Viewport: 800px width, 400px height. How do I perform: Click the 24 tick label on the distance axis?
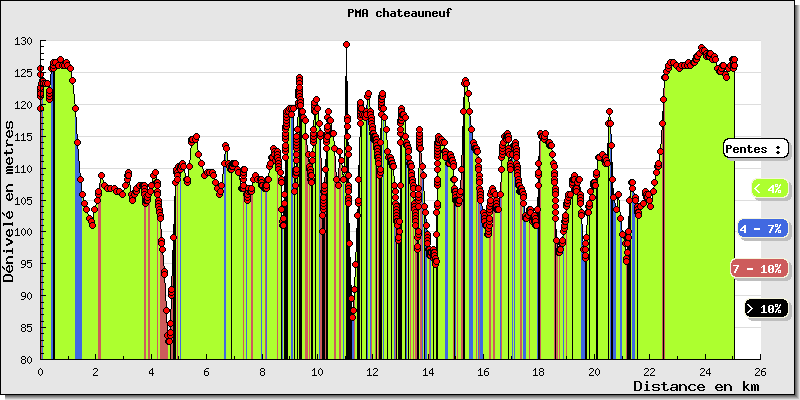705,371
